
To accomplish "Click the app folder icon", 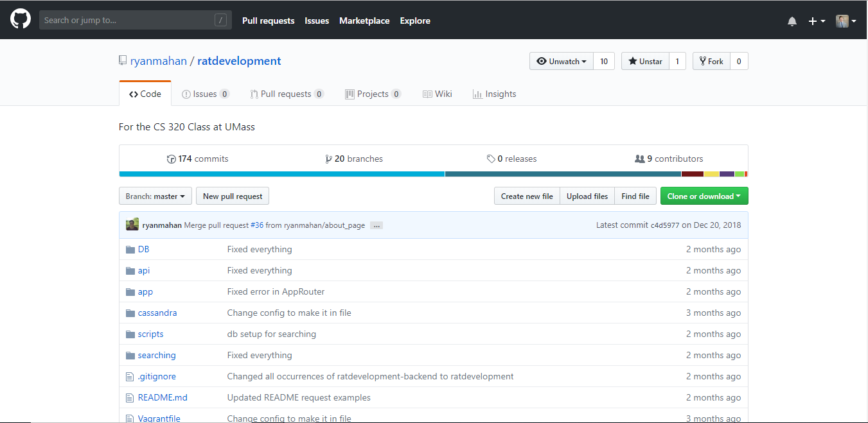I will coord(130,291).
